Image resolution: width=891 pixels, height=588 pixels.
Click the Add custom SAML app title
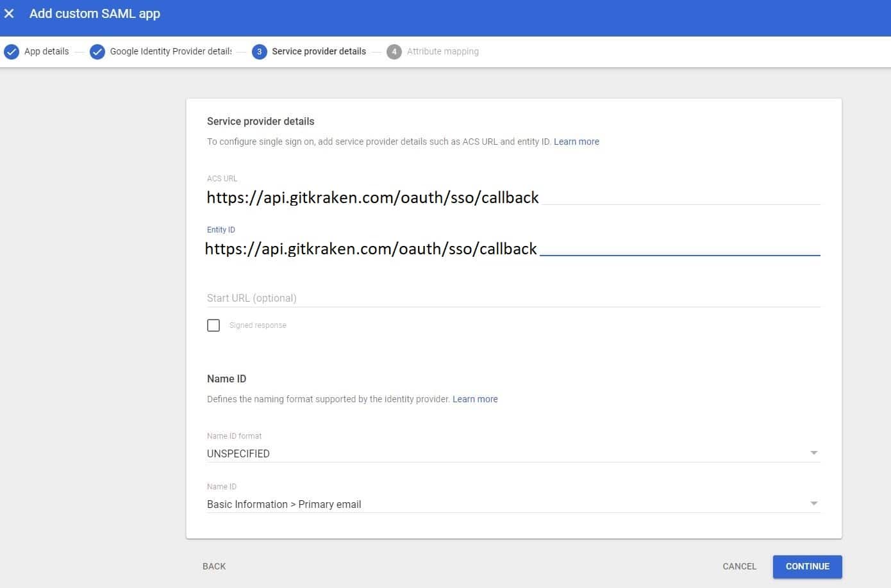[95, 13]
